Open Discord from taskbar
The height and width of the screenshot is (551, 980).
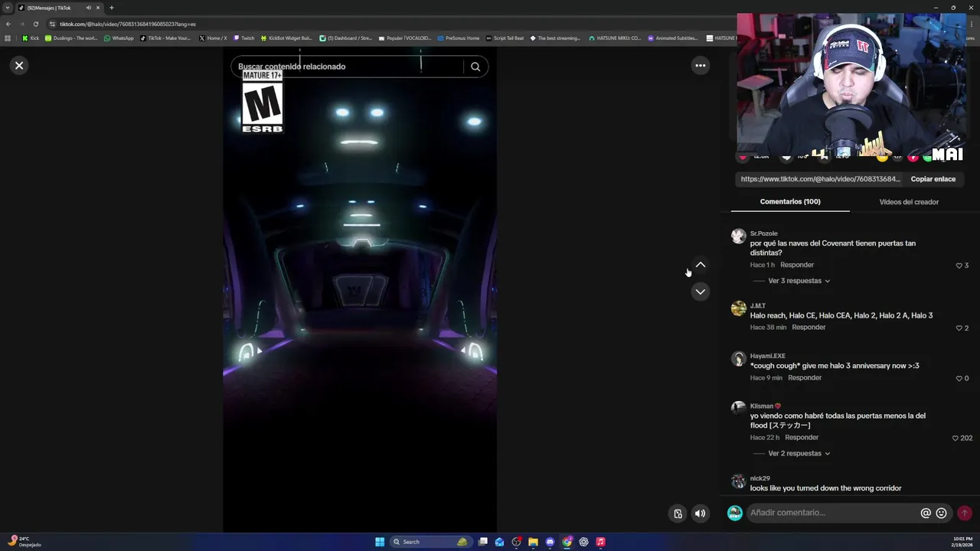pos(550,542)
